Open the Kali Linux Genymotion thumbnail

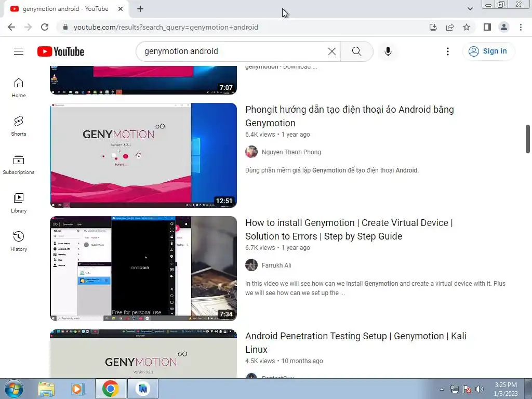pyautogui.click(x=143, y=353)
